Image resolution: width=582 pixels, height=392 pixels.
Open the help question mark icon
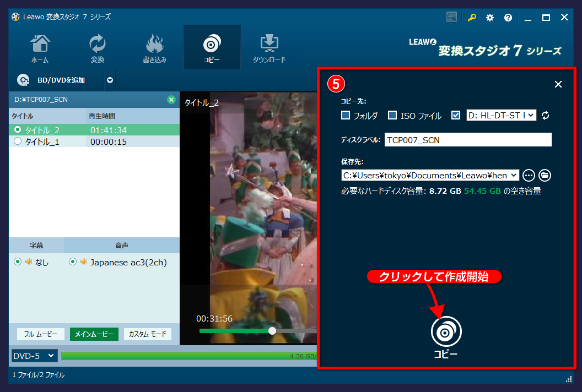pyautogui.click(x=508, y=18)
